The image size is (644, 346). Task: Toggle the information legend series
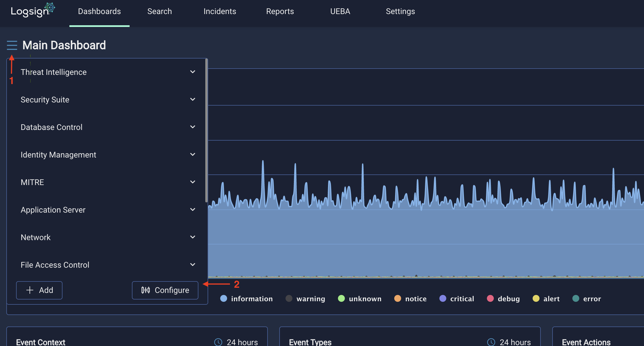(x=246, y=299)
